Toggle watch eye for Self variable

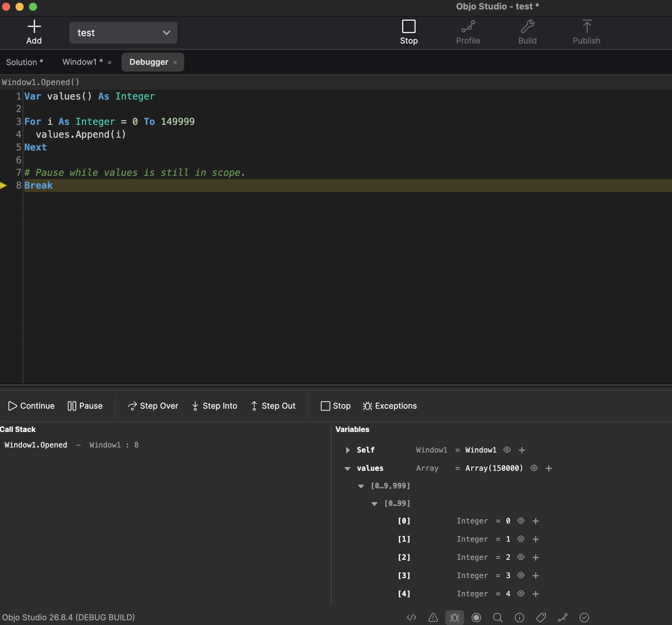(507, 450)
